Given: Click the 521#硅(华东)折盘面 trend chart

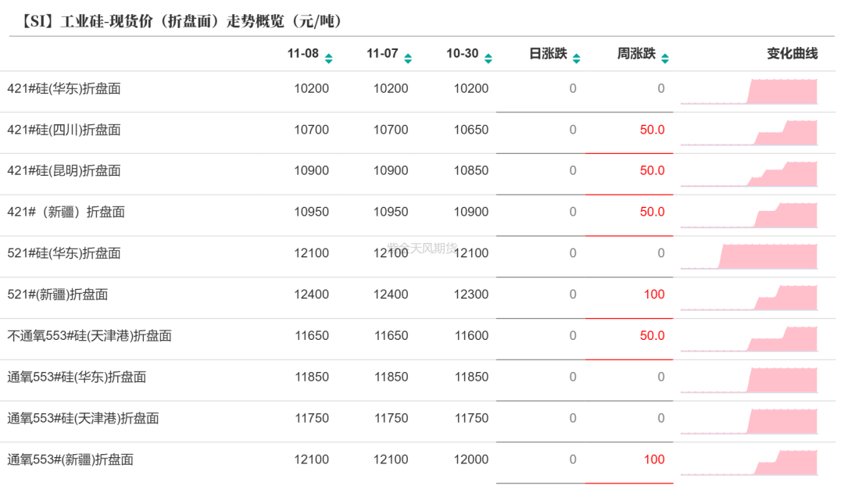Looking at the screenshot, I should [749, 256].
